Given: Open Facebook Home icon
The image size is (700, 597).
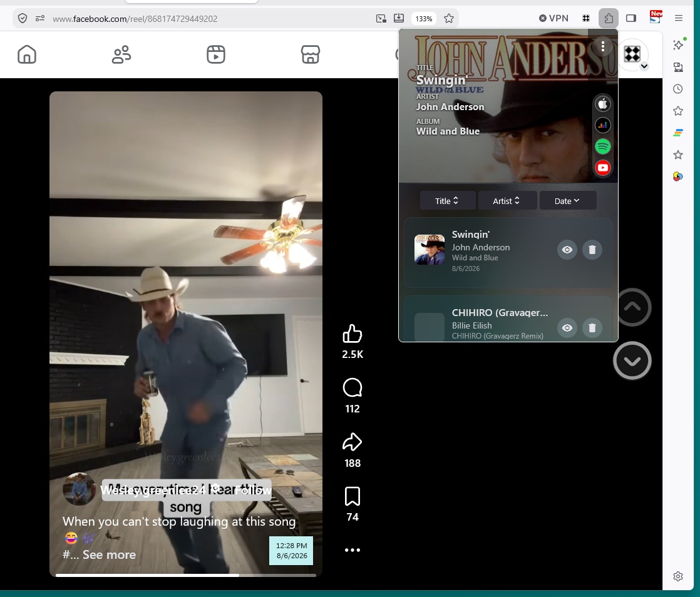Looking at the screenshot, I should 27,54.
